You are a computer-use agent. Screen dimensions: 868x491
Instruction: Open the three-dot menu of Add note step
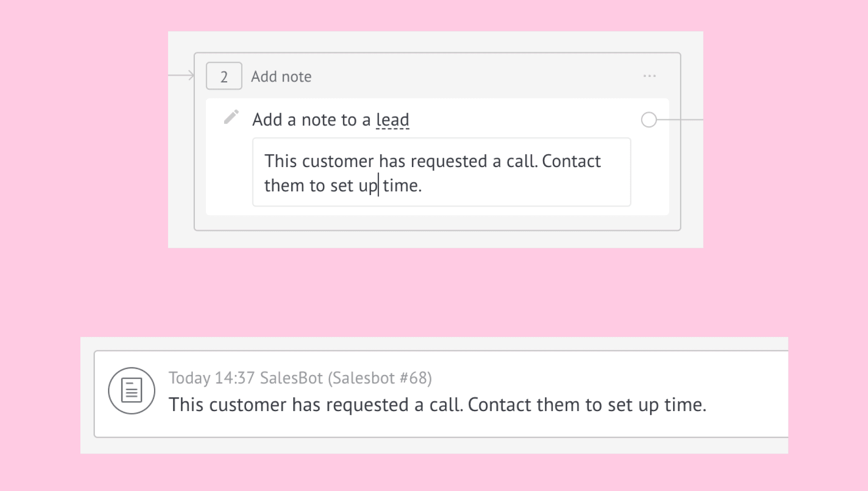tap(649, 76)
